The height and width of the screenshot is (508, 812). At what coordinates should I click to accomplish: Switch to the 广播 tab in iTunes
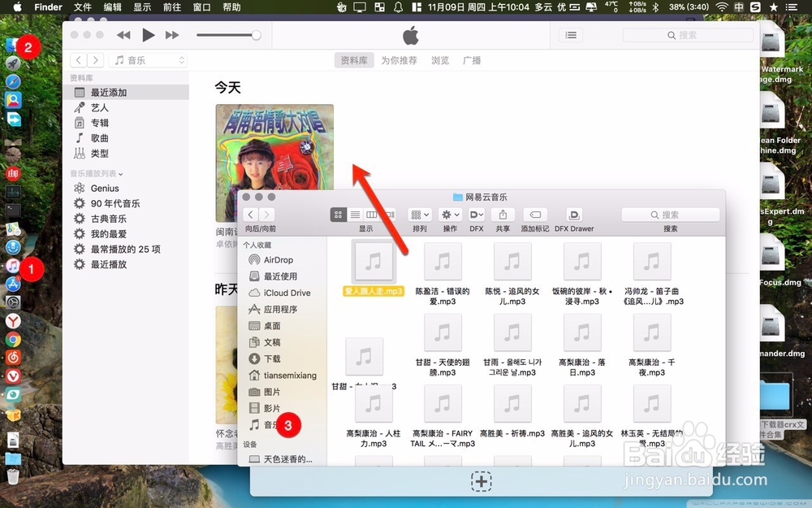472,59
